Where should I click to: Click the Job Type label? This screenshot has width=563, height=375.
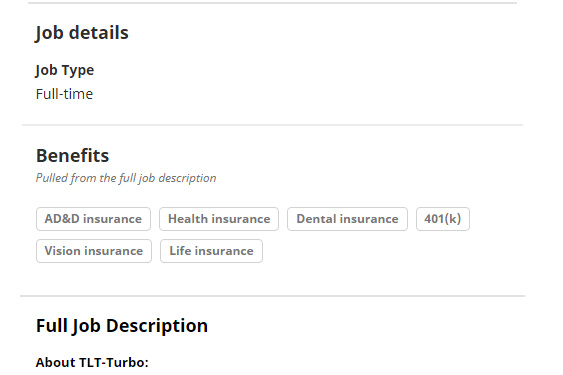tap(65, 70)
